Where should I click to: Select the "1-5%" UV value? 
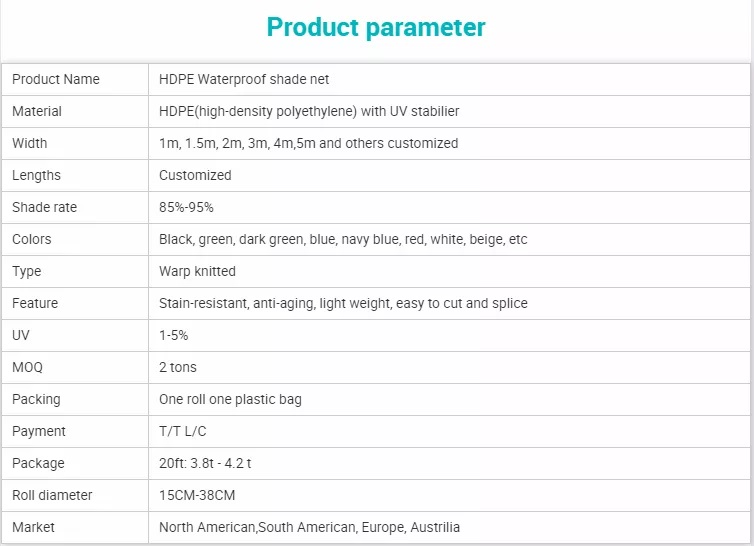click(174, 335)
